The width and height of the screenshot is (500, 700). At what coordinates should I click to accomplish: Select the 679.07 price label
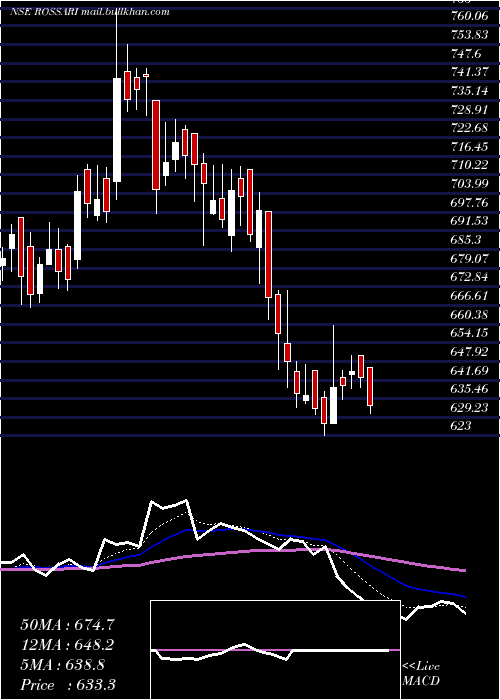469,258
